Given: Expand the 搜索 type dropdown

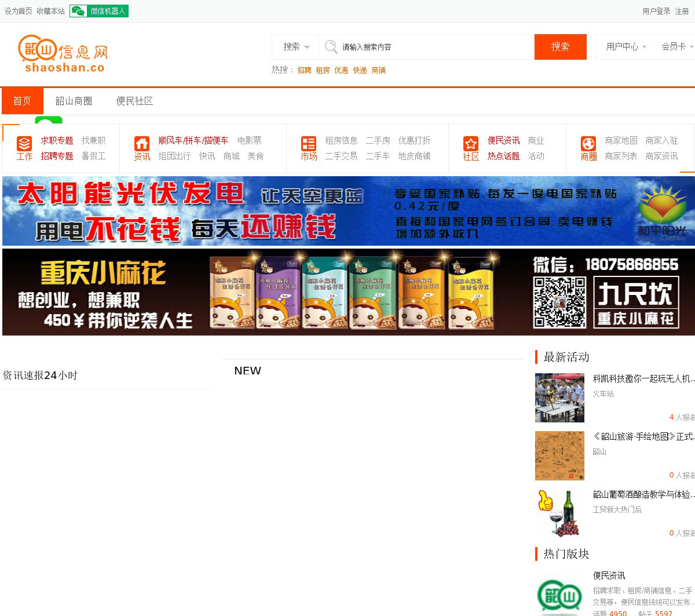Looking at the screenshot, I should 296,47.
